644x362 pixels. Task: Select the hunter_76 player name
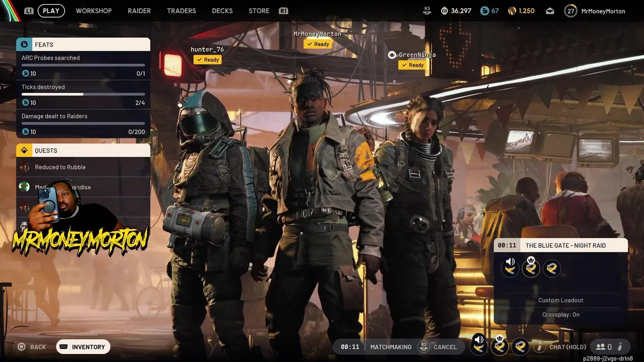(x=207, y=49)
